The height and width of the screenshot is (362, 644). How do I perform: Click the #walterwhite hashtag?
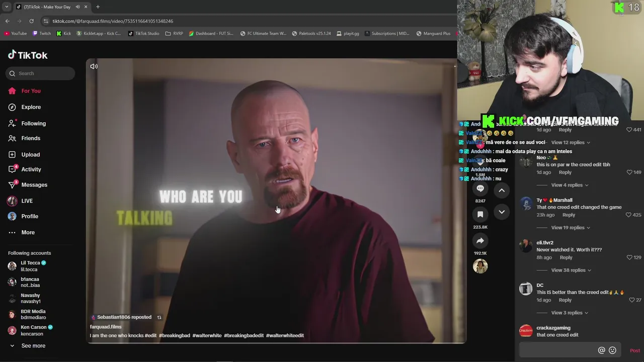(207, 335)
